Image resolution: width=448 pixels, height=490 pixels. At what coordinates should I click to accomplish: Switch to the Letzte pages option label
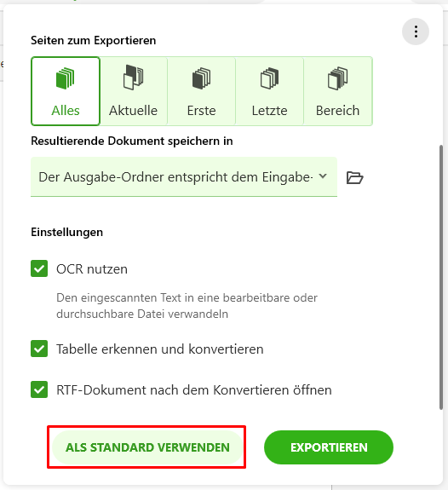pos(270,111)
